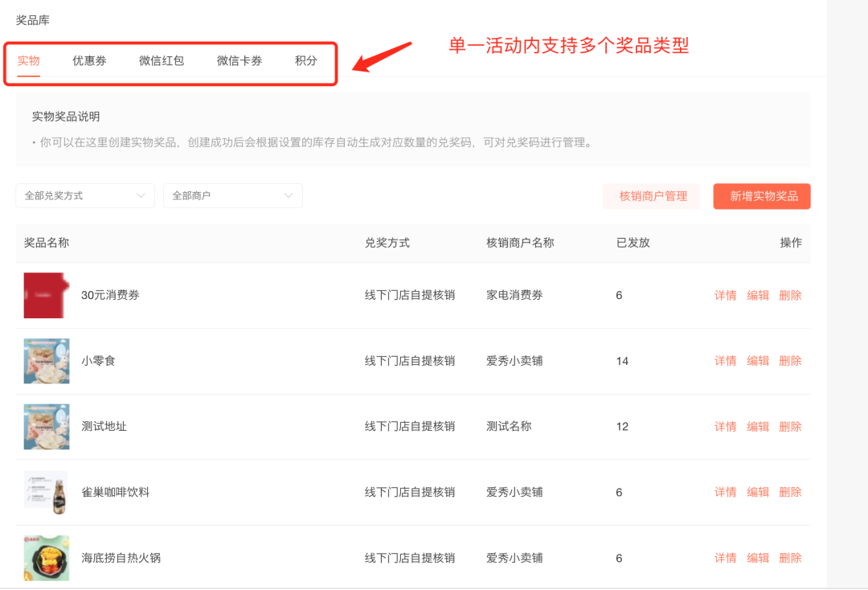868x590 pixels.
Task: Delete the 测试地址 prize
Action: tap(790, 426)
